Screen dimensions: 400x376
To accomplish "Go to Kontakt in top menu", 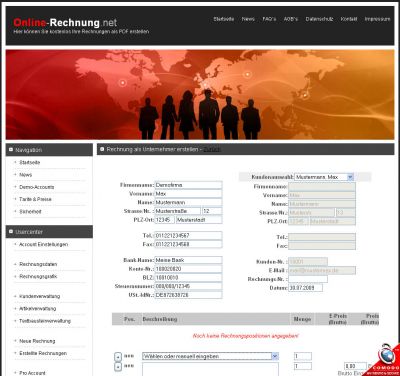I will 349,19.
